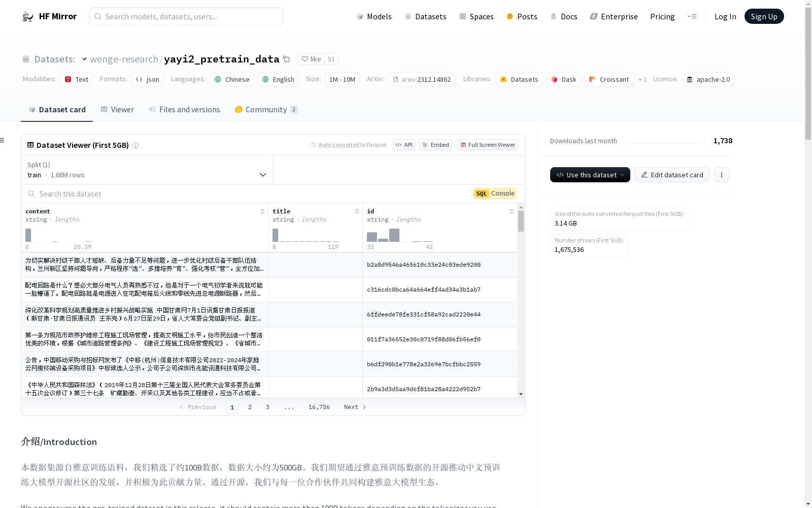Click the content lengths histogram
812x508 pixels.
58,235
